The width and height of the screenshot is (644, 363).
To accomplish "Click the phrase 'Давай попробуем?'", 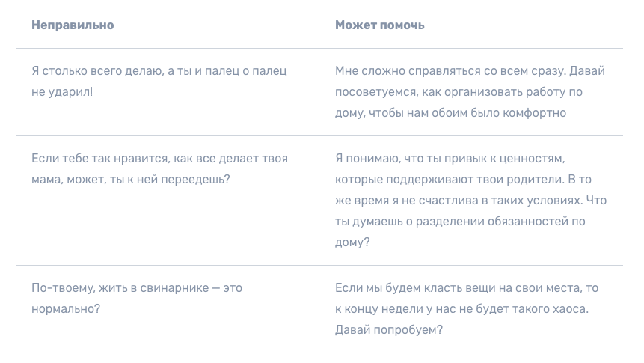I will 388,330.
